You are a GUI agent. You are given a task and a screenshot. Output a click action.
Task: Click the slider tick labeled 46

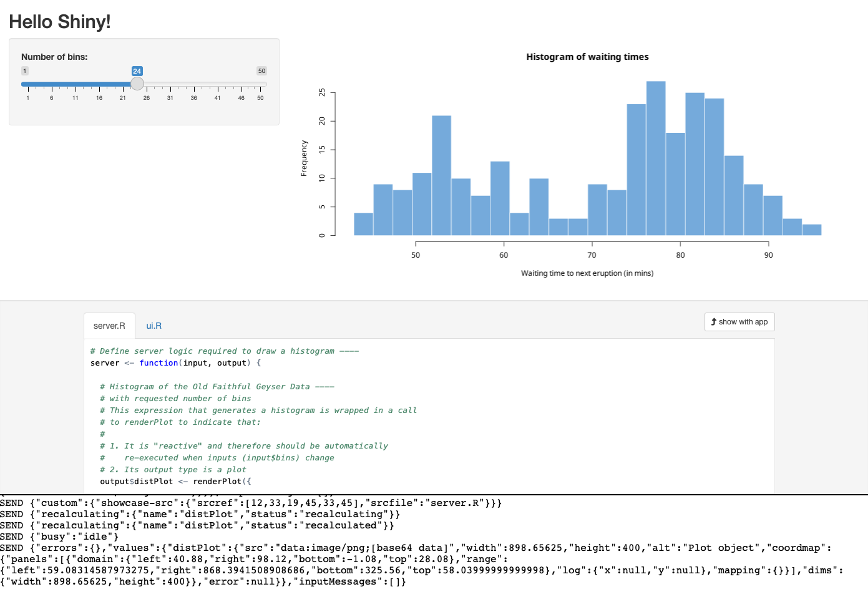pos(241,97)
